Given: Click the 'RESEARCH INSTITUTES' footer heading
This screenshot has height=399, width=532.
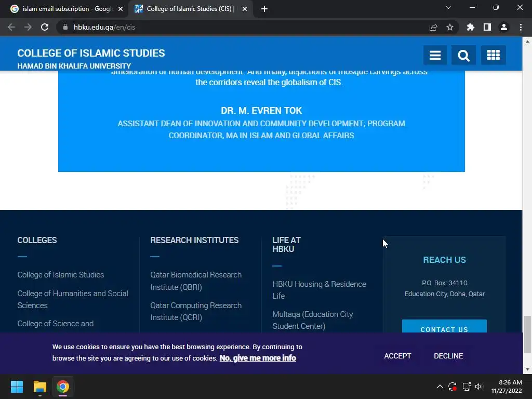Looking at the screenshot, I should pyautogui.click(x=194, y=240).
